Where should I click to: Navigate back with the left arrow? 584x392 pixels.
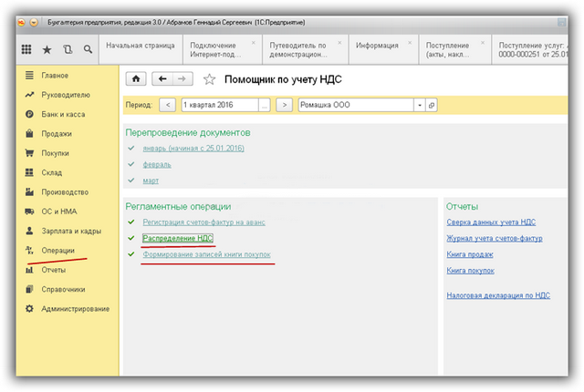162,78
